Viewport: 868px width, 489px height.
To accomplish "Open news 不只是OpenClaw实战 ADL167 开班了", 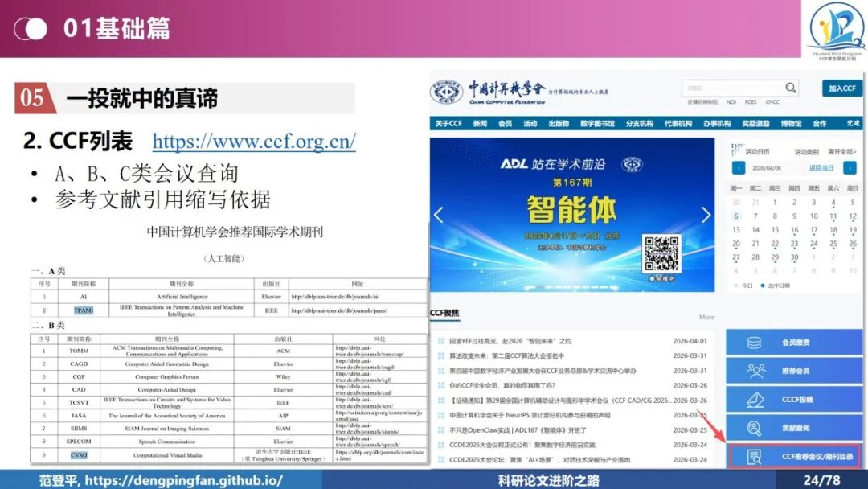I will click(518, 430).
